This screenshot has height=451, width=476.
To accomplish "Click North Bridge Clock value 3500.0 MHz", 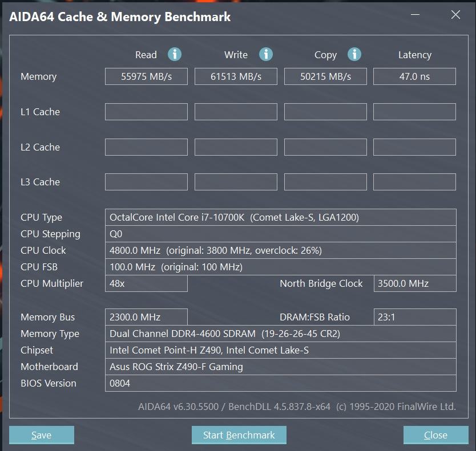I will click(415, 283).
